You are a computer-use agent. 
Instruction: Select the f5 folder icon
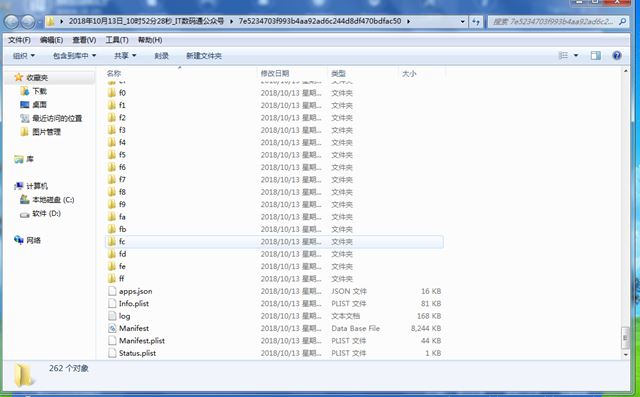click(x=111, y=155)
